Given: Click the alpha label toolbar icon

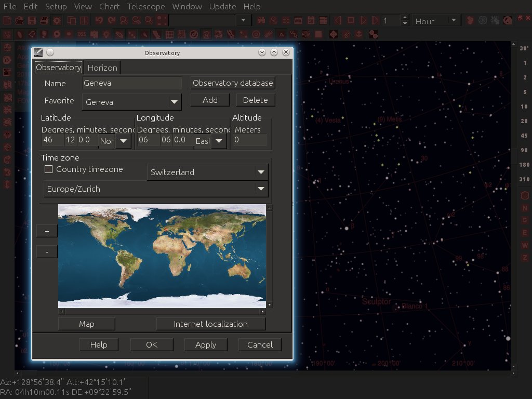Looking at the screenshot, I should 281,34.
